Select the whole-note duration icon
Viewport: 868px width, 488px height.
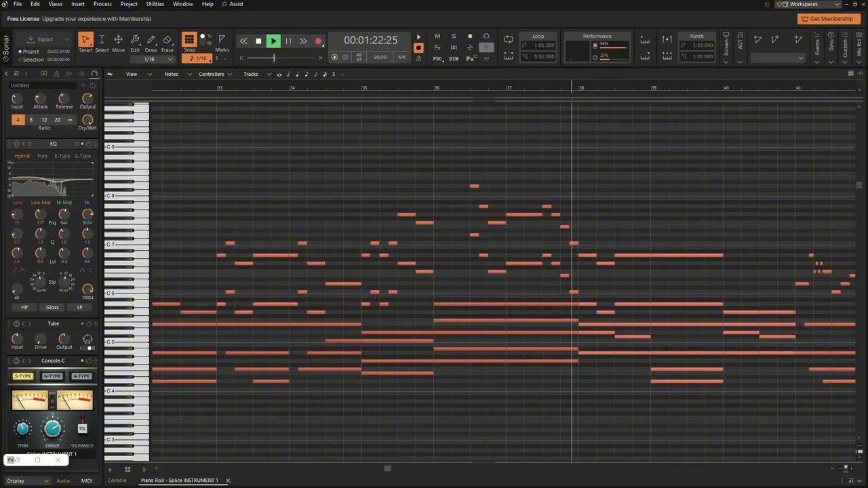(x=279, y=75)
